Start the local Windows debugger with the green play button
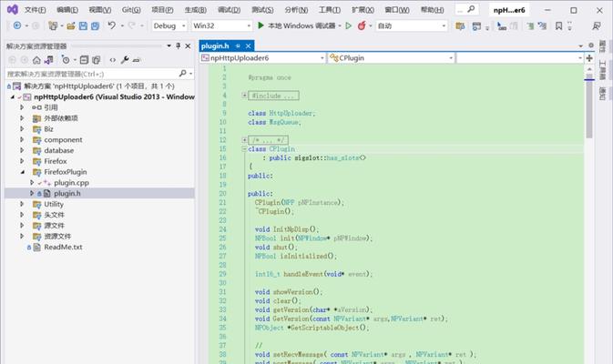This screenshot has height=364, width=613. [x=261, y=25]
